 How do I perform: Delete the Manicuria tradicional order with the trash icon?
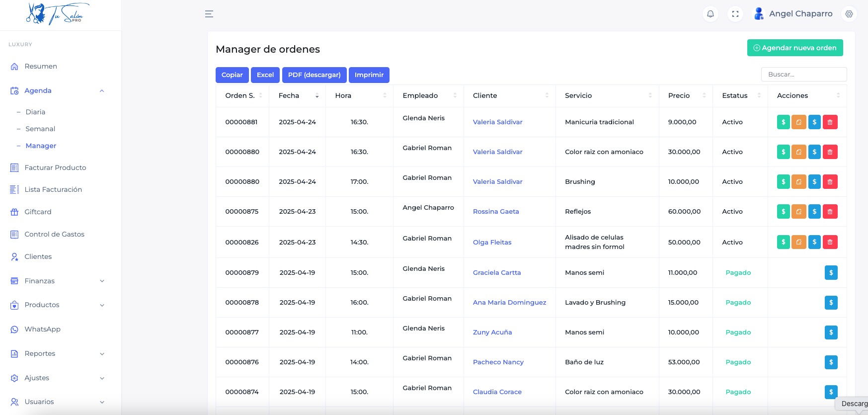(830, 122)
